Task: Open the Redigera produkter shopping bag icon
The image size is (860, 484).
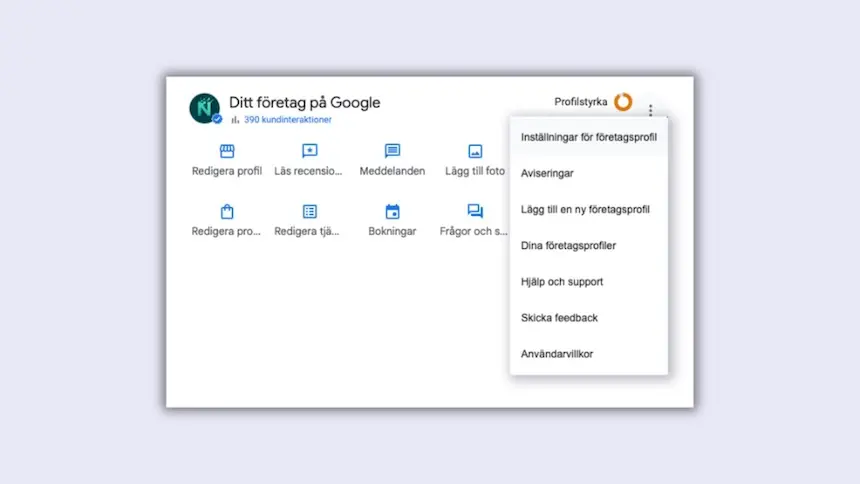Action: pos(227,211)
